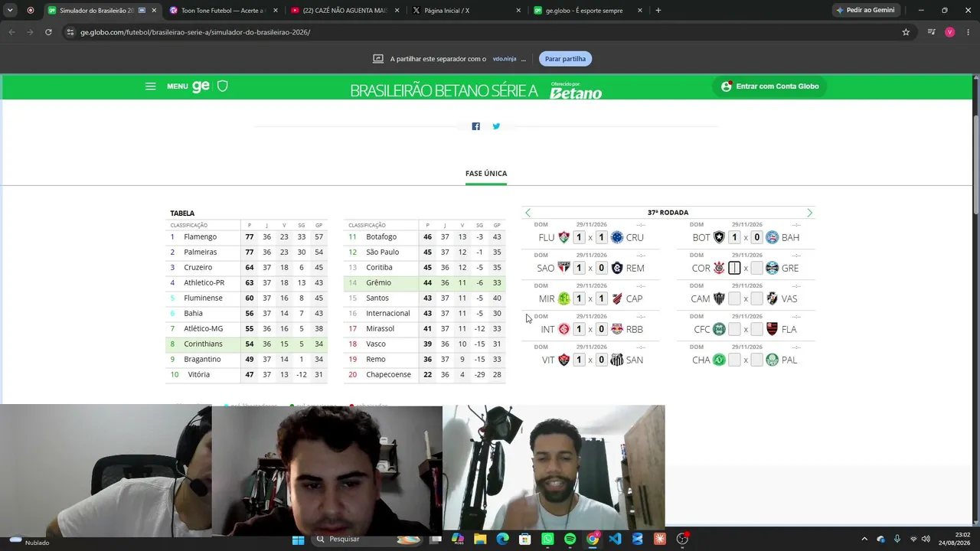Click the Chapecoense score field
This screenshot has height=551, width=980.
point(734,360)
